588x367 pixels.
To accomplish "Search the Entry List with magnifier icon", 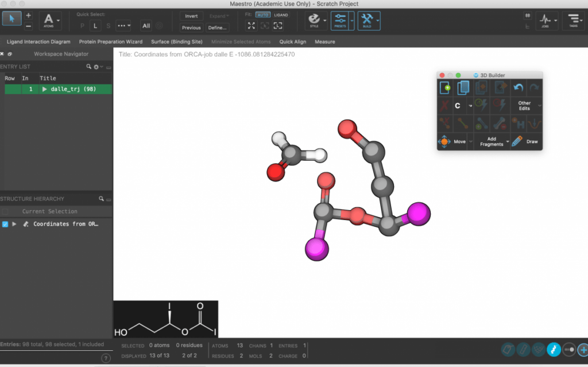I will [89, 67].
